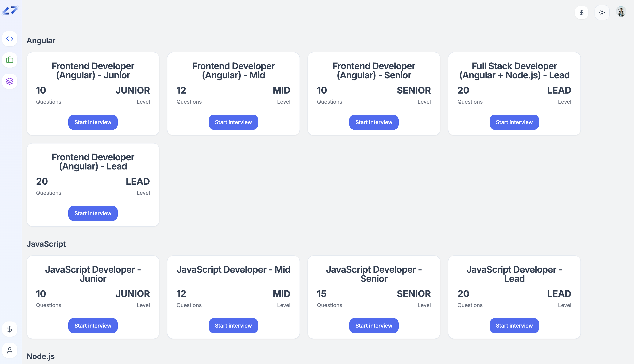The width and height of the screenshot is (634, 364).
Task: Open the user avatar menu
Action: point(621,12)
